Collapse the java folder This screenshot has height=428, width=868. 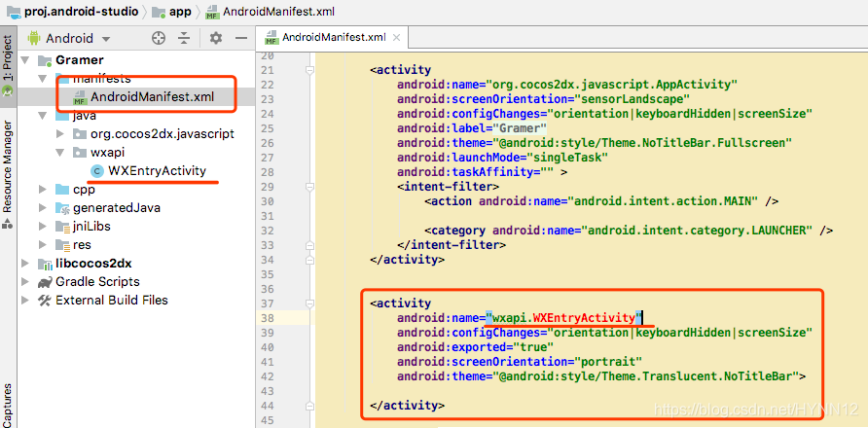click(43, 116)
